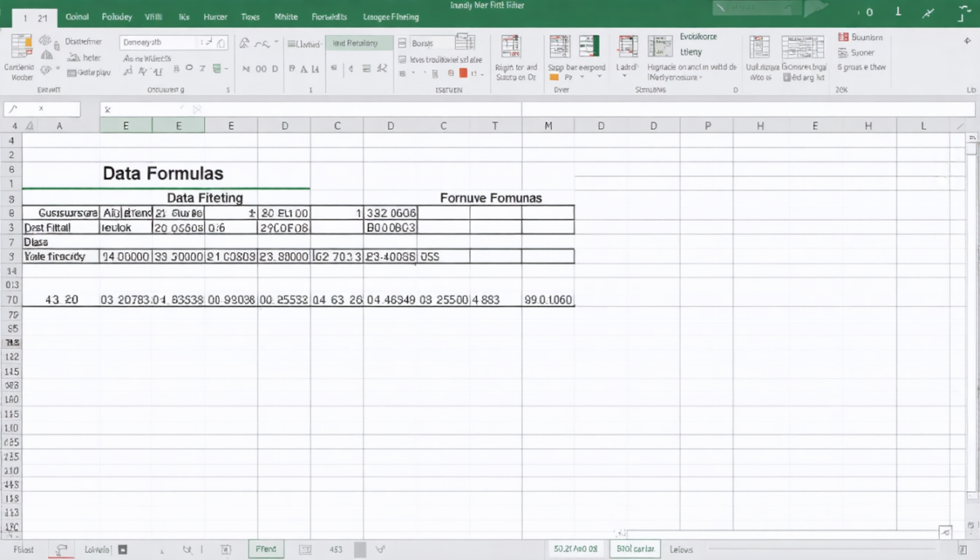The height and width of the screenshot is (560, 980).
Task: Click the Loiwela status bar item
Action: tap(99, 550)
